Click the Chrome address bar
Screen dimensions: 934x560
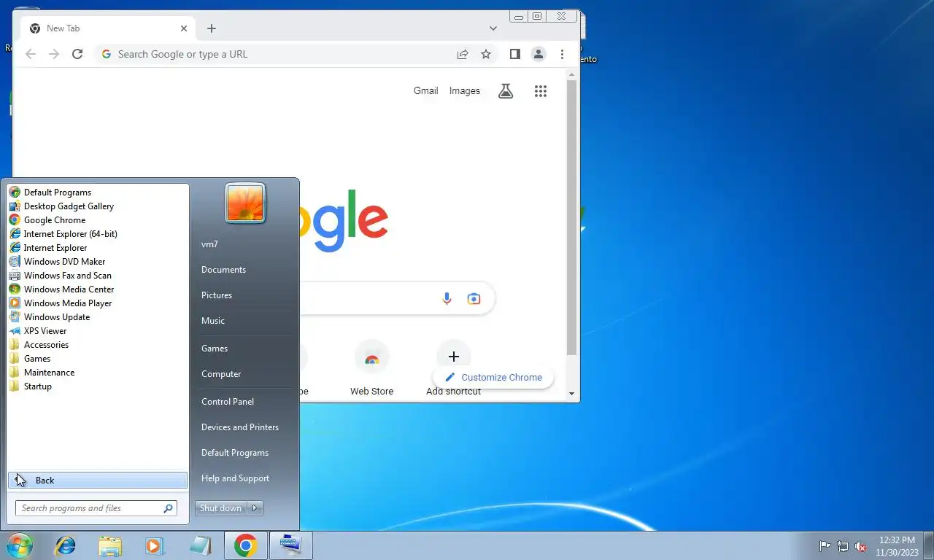[277, 54]
